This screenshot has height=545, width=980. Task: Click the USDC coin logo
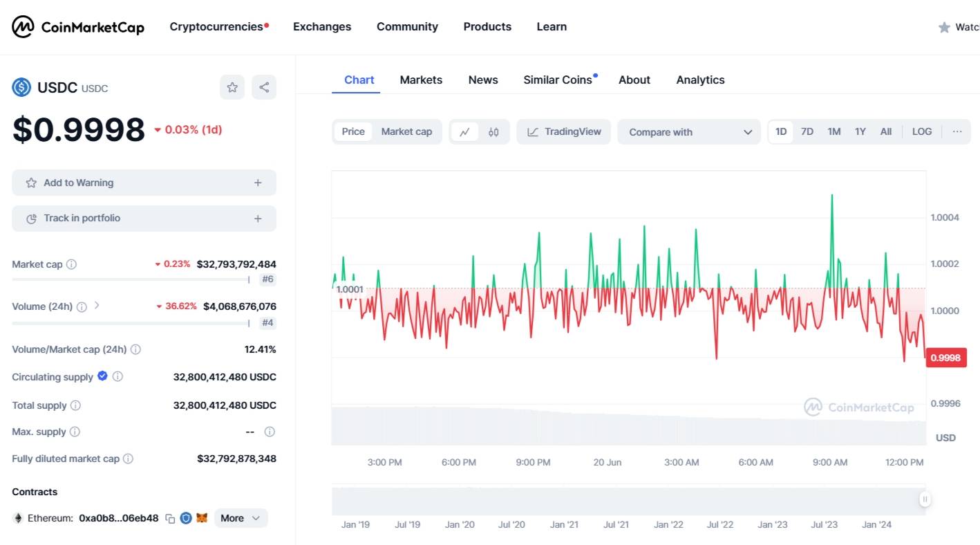click(21, 87)
